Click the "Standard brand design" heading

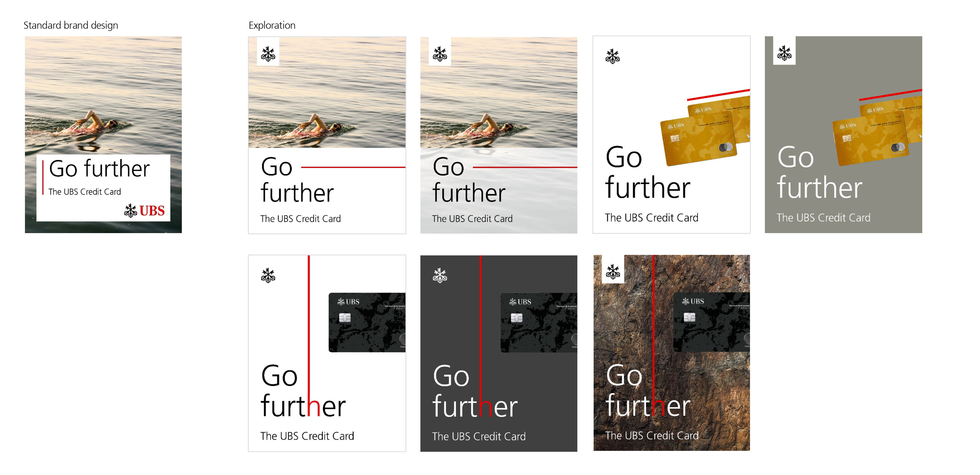click(x=71, y=26)
